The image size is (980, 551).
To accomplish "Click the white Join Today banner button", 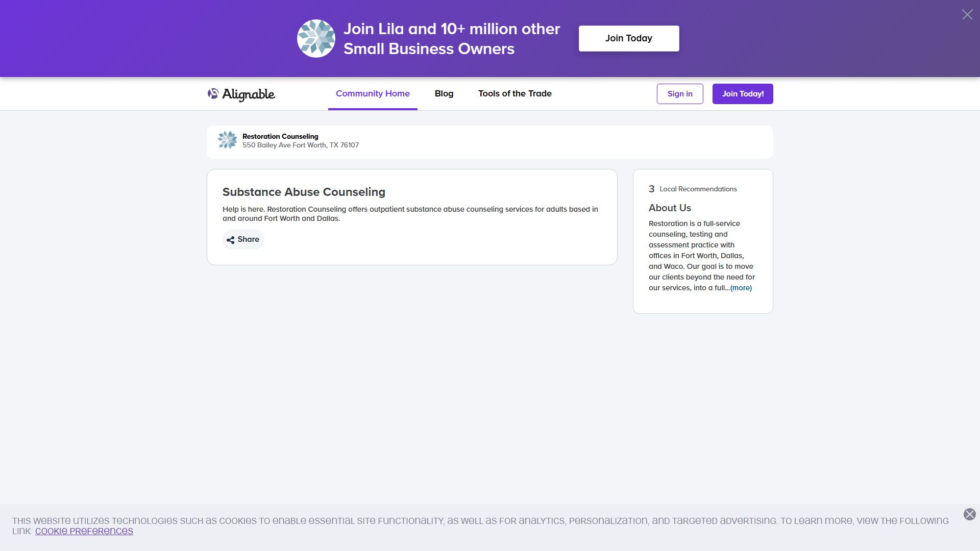I will [628, 38].
